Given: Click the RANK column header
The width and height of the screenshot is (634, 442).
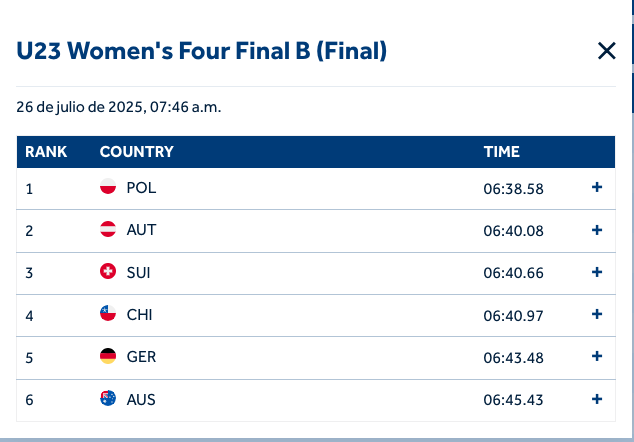Looking at the screenshot, I should tap(46, 152).
